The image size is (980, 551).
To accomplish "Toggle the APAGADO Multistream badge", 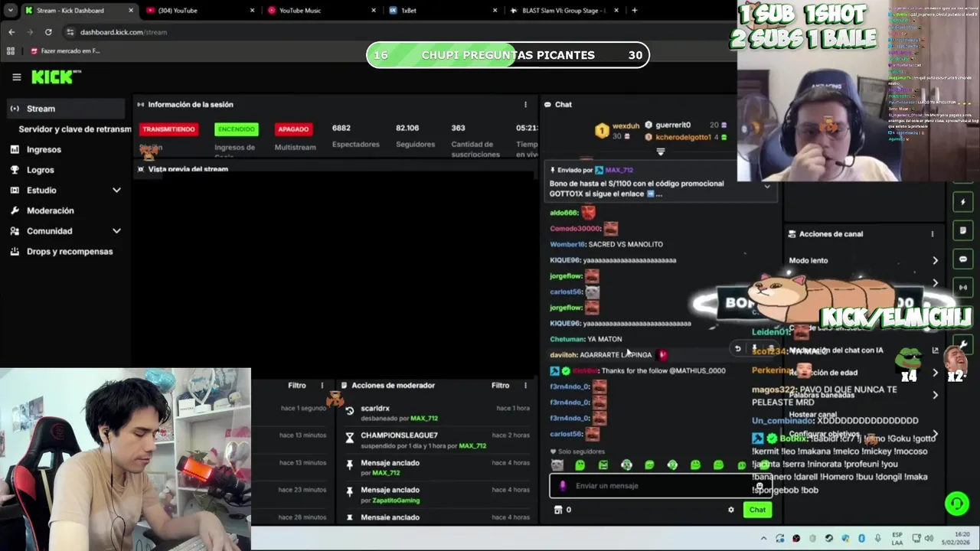I will [x=293, y=129].
